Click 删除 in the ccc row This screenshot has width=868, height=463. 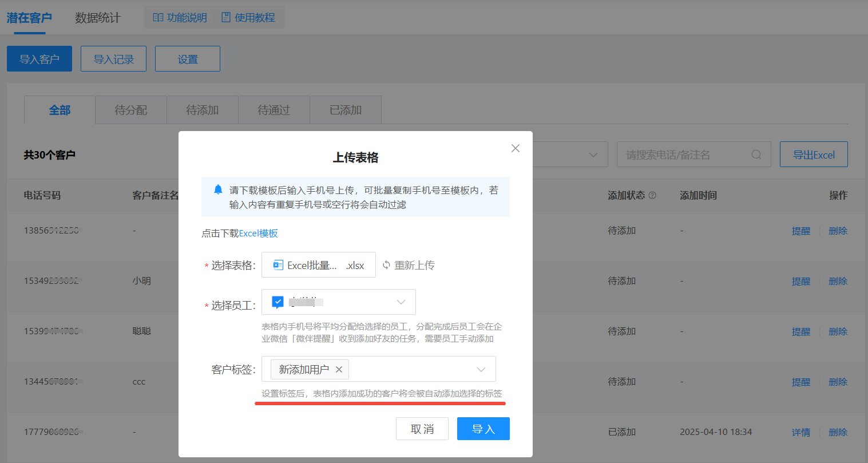(x=838, y=382)
